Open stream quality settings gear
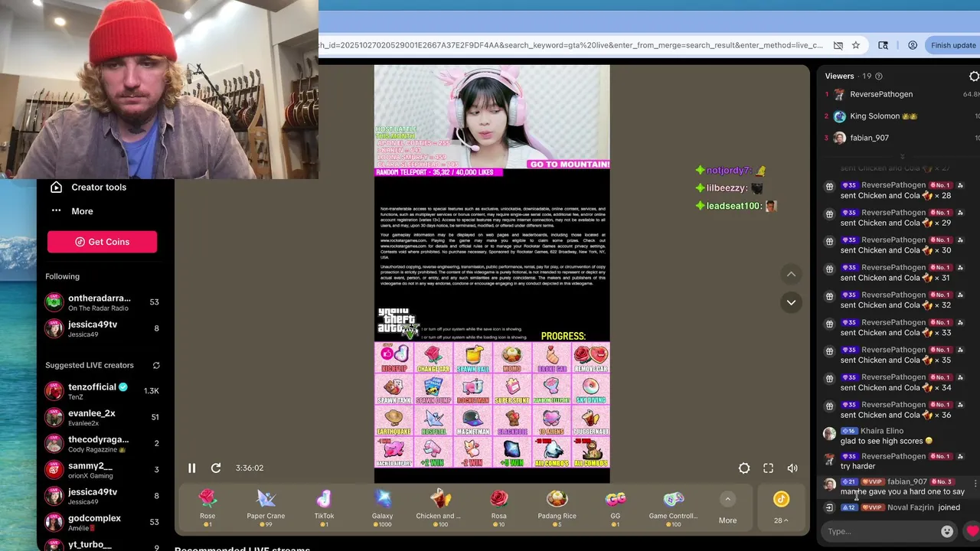This screenshot has height=551, width=980. 744,468
